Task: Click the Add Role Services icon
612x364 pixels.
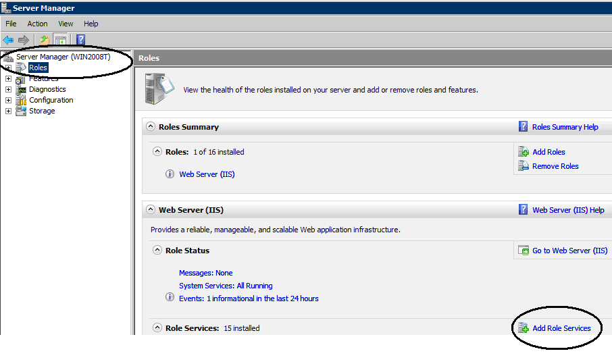Action: pyautogui.click(x=523, y=328)
